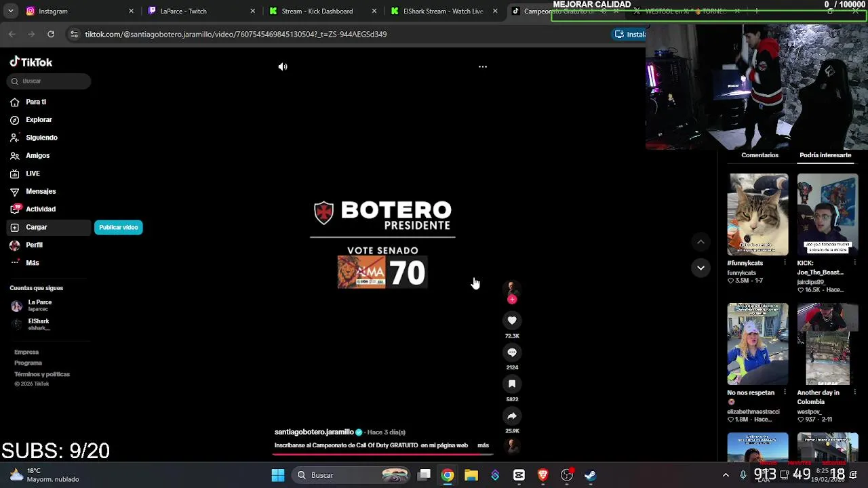Screen dimensions: 868x488
Task: Open Brave browser from taskbar
Action: click(x=542, y=475)
